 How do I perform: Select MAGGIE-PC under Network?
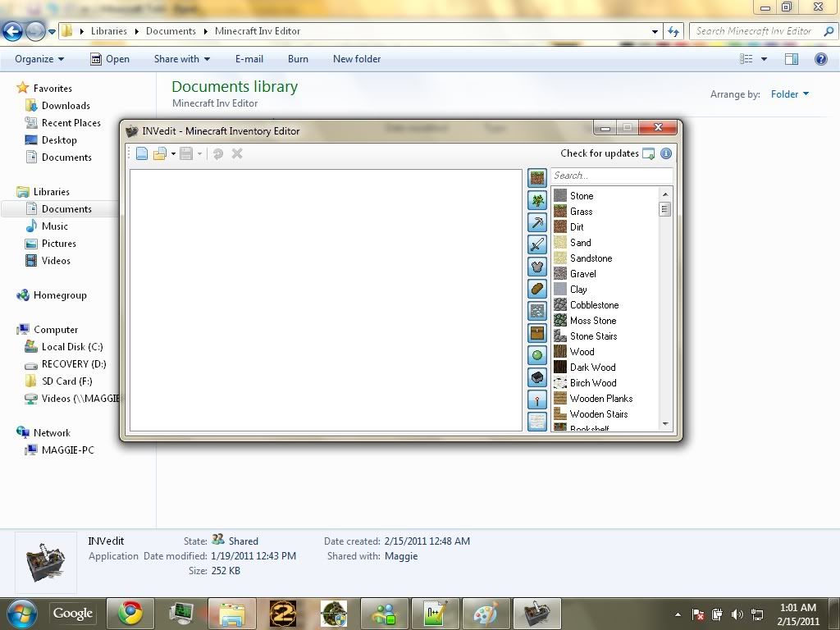pyautogui.click(x=68, y=450)
